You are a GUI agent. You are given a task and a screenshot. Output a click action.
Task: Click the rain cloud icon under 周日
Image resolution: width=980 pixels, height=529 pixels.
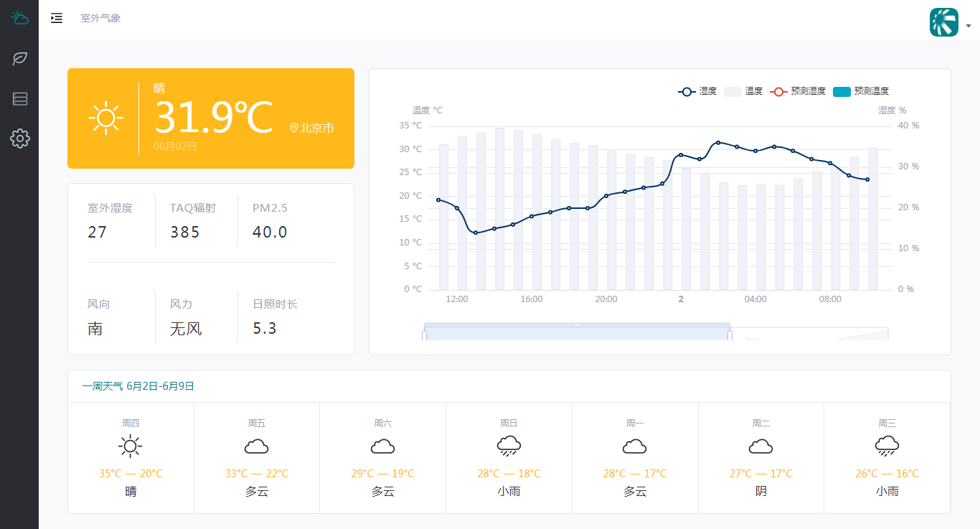point(509,446)
